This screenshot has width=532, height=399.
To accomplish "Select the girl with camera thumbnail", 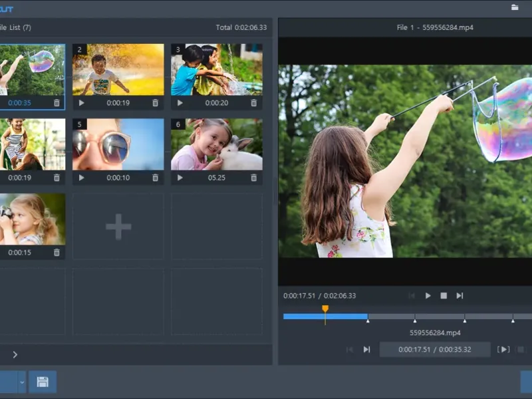I will click(33, 219).
